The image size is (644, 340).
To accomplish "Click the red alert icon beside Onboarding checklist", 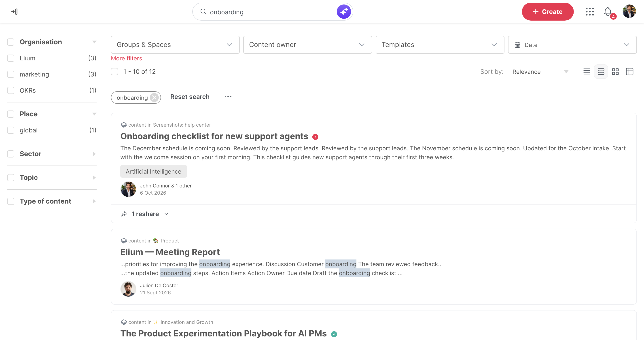I will tap(315, 137).
